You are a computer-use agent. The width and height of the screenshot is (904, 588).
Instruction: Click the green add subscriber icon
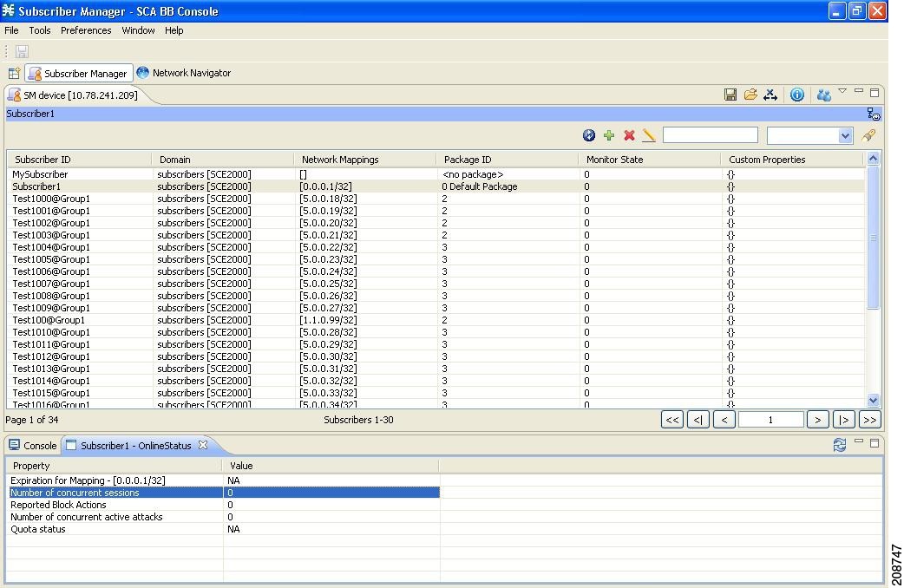point(609,135)
